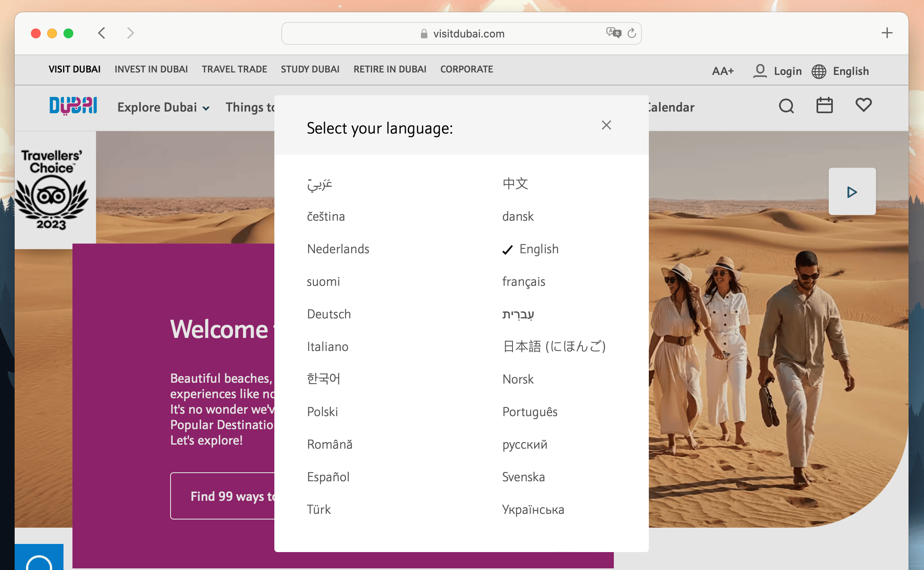This screenshot has height=570, width=924.
Task: Select français language
Action: click(x=523, y=282)
